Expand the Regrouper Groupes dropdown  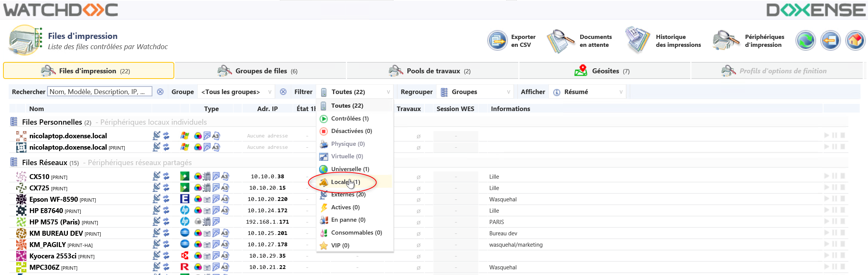click(x=475, y=92)
